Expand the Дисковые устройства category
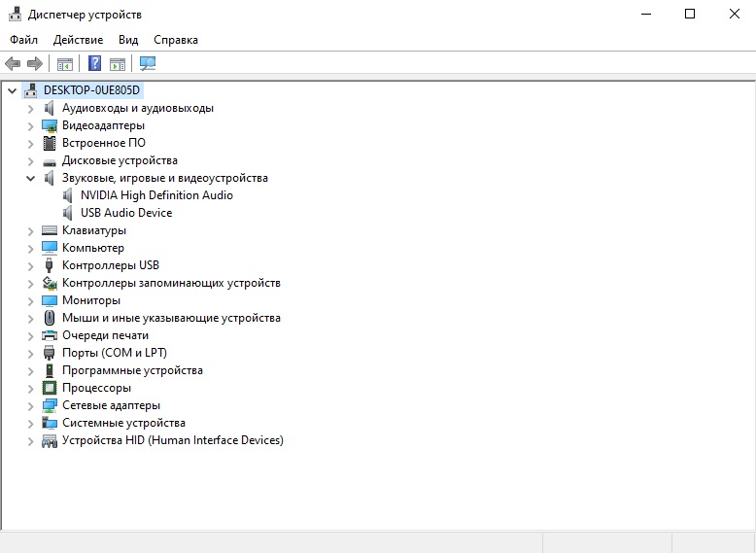Viewport: 756px width, 553px height. (31, 161)
